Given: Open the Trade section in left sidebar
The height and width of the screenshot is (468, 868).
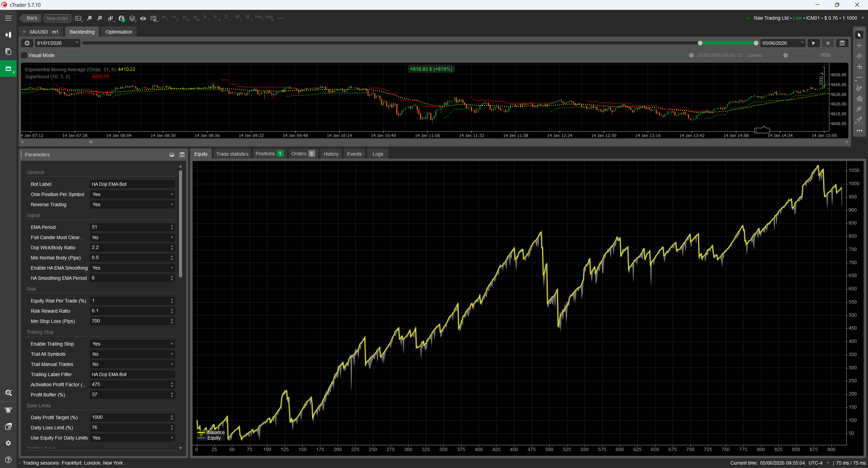Looking at the screenshot, I should pyautogui.click(x=8, y=35).
